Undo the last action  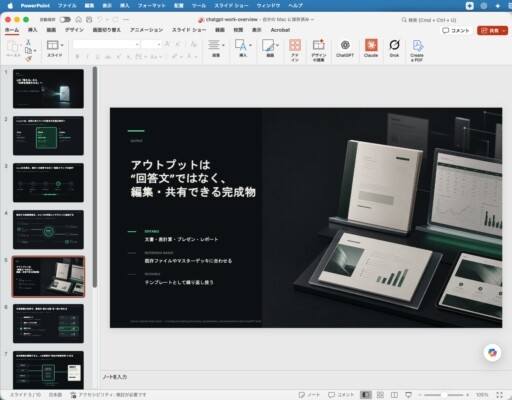[x=100, y=19]
